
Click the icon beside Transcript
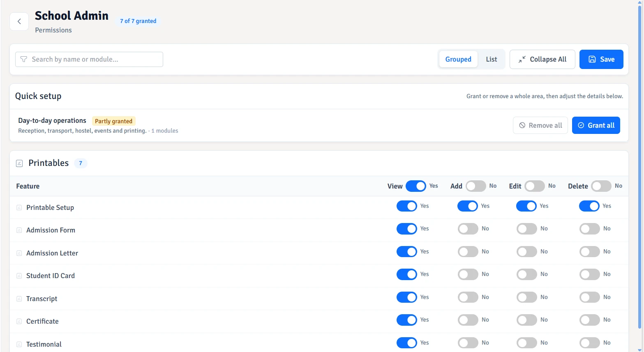(x=19, y=299)
